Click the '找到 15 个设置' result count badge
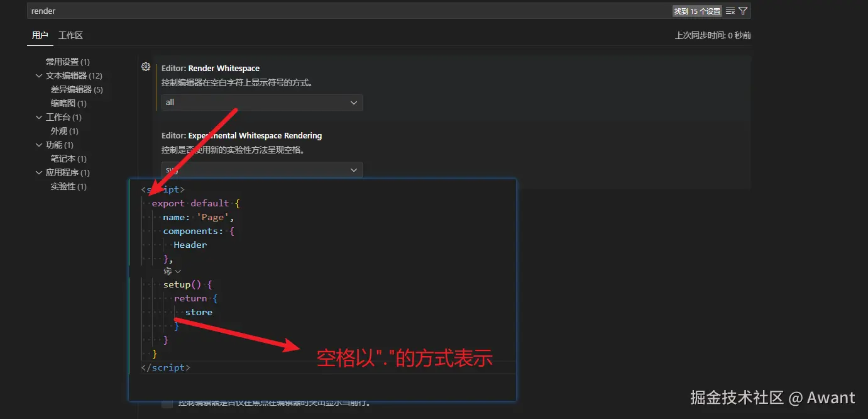The image size is (868, 419). (697, 11)
